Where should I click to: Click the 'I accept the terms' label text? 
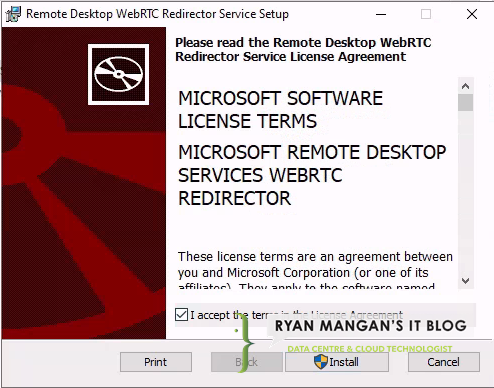[296, 315]
